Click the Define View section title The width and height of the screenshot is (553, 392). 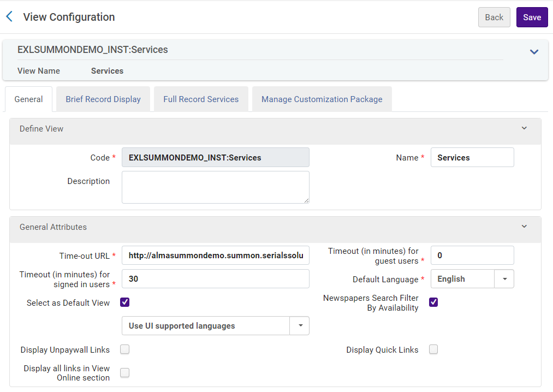[x=41, y=129]
